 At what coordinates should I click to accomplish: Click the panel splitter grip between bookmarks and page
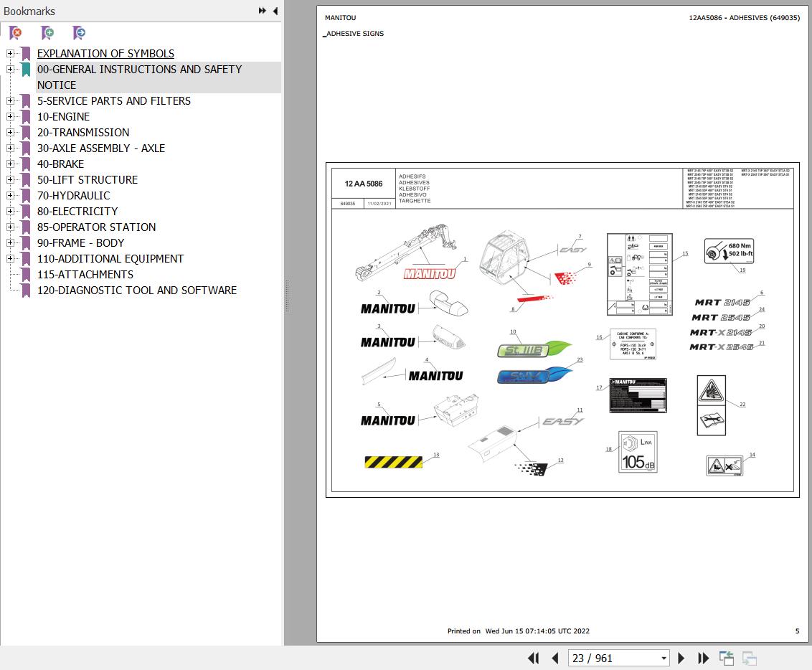[287, 296]
